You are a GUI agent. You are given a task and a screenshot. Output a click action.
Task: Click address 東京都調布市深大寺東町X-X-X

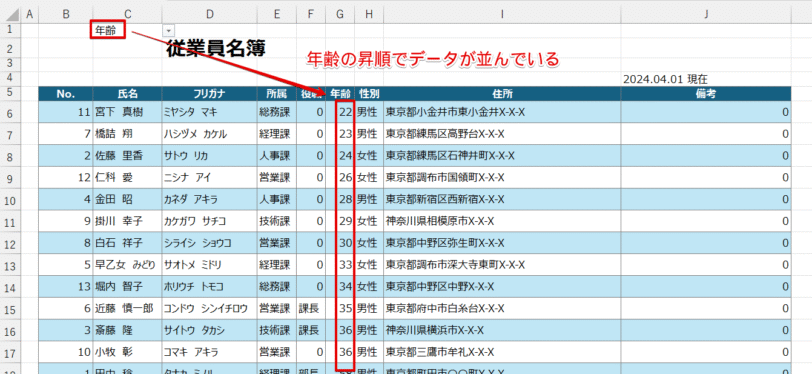click(x=502, y=265)
